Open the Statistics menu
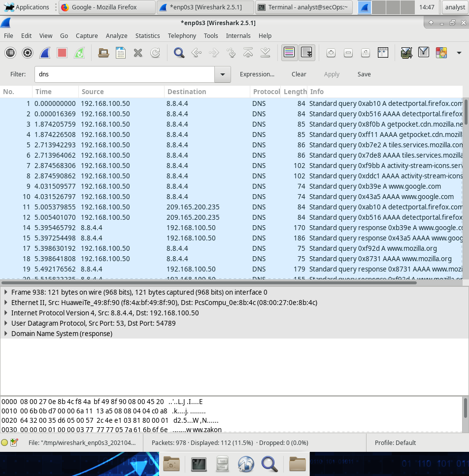Viewport: 469px width, 476px height. 147,35
